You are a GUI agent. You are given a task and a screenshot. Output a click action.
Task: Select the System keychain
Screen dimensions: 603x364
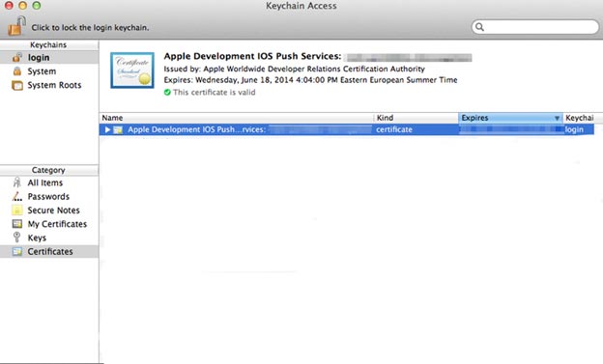49,71
